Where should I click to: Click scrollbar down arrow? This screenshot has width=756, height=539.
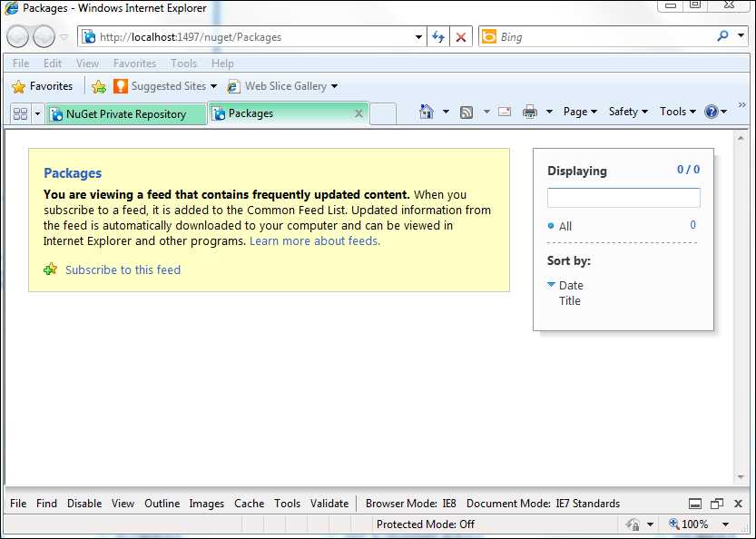coord(741,476)
